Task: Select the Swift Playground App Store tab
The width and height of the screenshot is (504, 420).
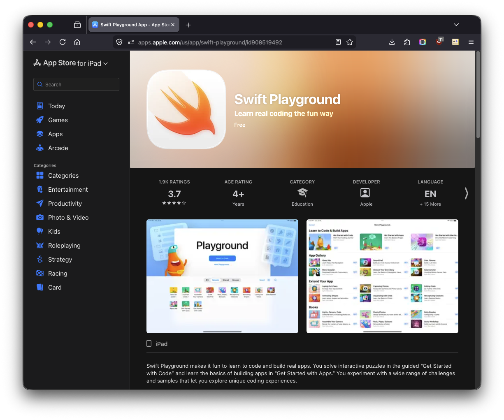Action: [134, 25]
